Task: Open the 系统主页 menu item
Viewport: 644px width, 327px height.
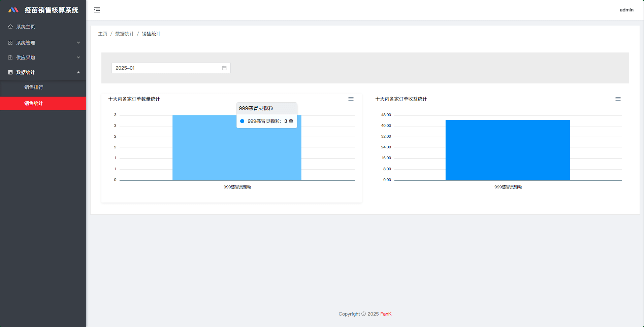Action: (43, 27)
